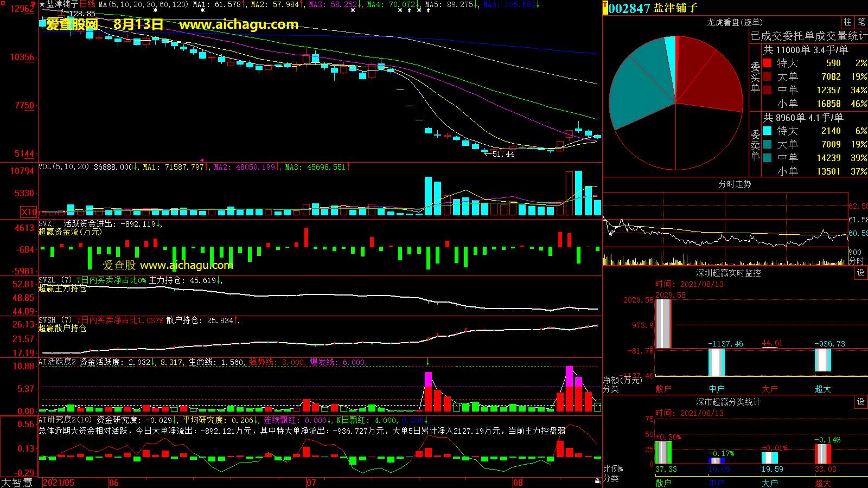Viewport: 868px width, 488px height.
Task: Click the magenta triangle marker above VOL
Action: click(202, 160)
